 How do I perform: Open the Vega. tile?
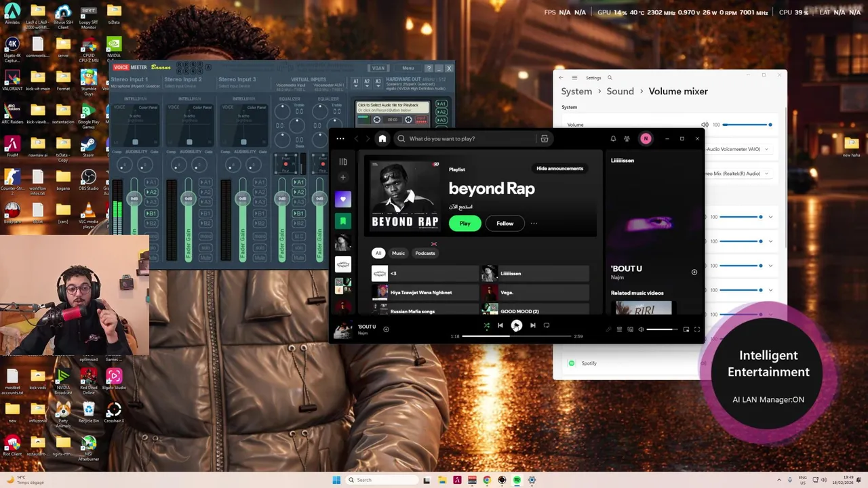pyautogui.click(x=534, y=292)
